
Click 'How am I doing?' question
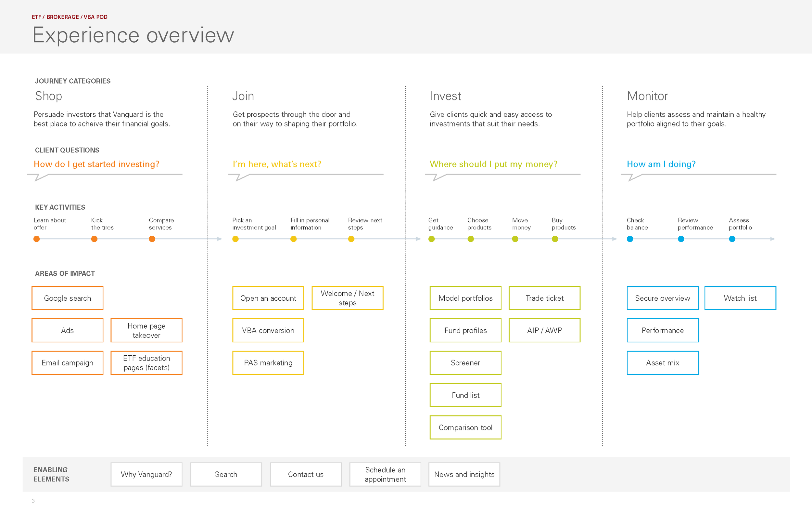(661, 164)
